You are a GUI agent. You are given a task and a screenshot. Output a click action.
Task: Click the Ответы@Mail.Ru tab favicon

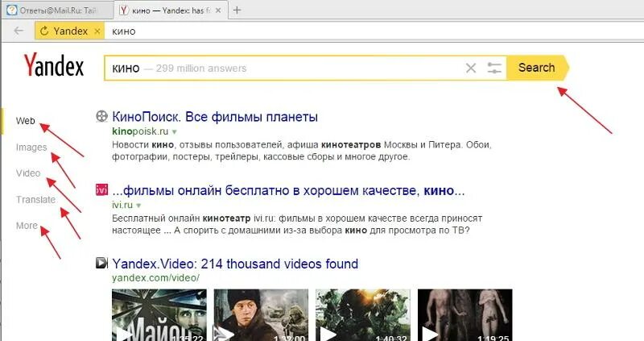(11, 10)
